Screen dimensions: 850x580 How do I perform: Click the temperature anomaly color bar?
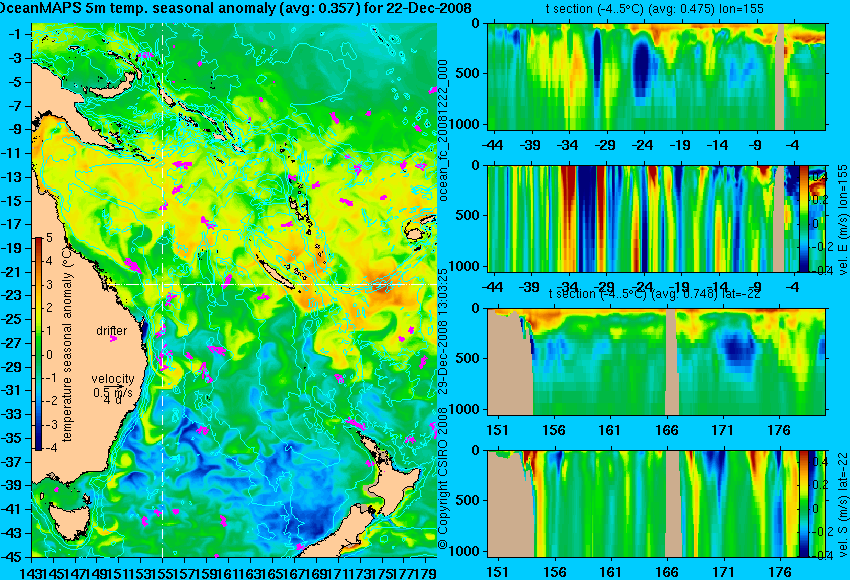tap(38, 344)
